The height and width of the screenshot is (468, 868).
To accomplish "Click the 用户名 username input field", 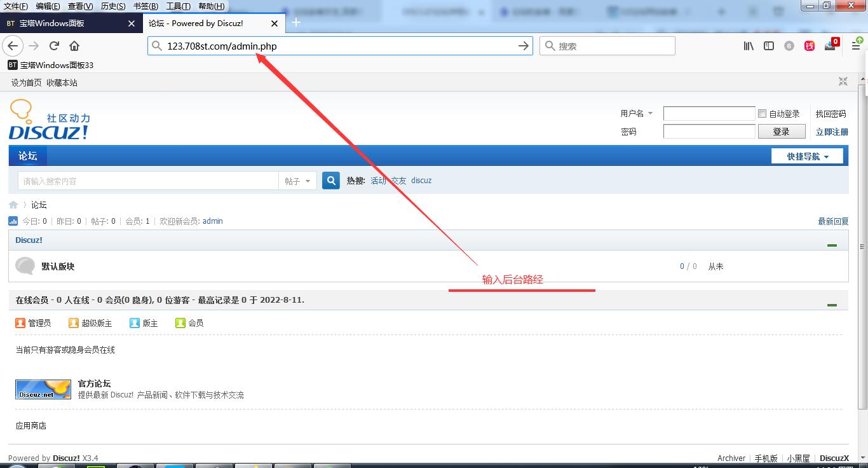I will tap(709, 114).
